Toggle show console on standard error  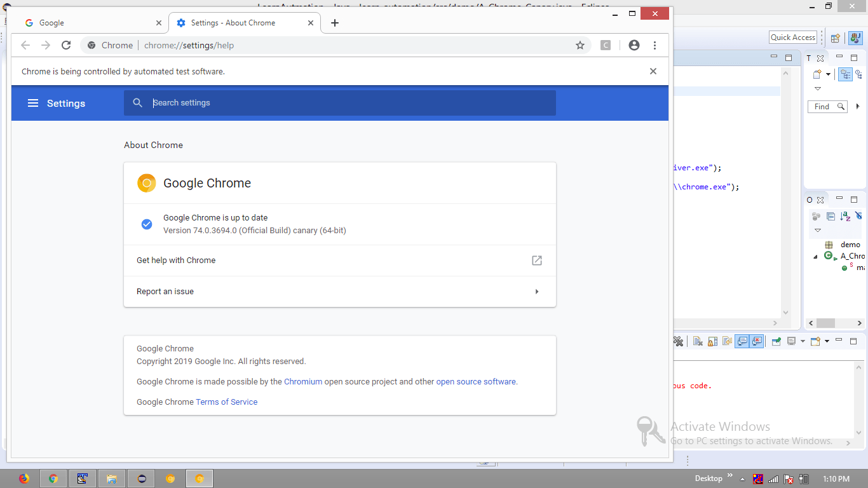[756, 341]
